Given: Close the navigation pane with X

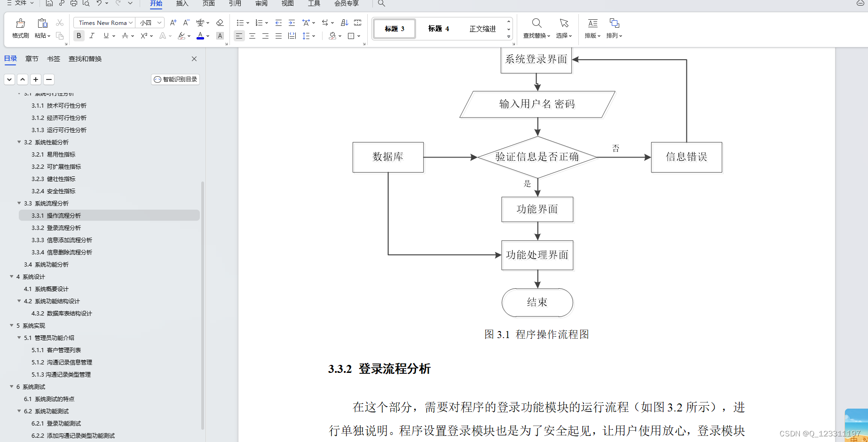Looking at the screenshot, I should (194, 59).
